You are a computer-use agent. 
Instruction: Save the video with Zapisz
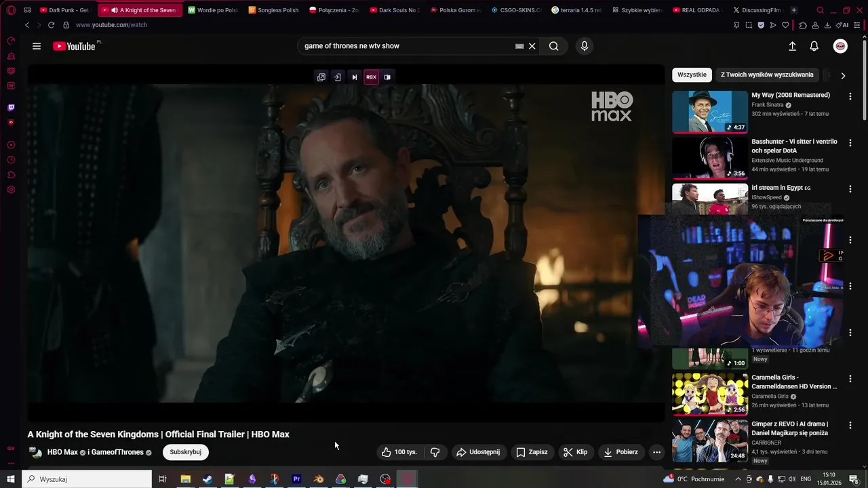(532, 452)
